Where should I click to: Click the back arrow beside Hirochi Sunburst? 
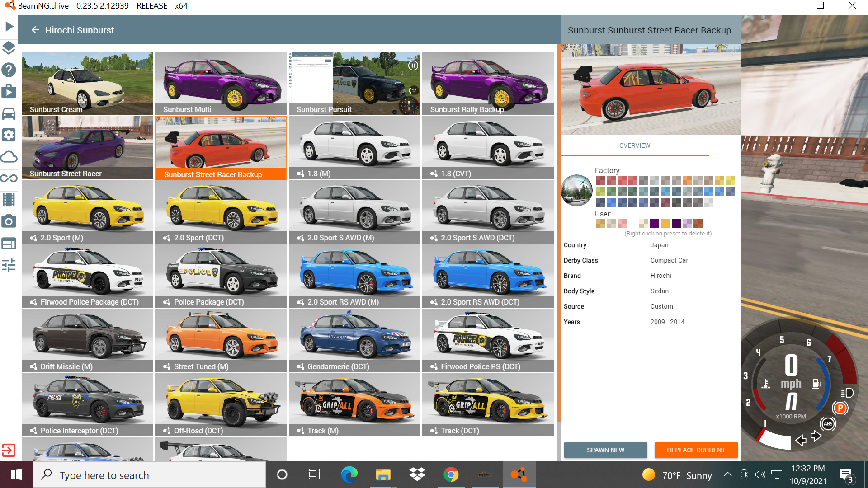35,30
